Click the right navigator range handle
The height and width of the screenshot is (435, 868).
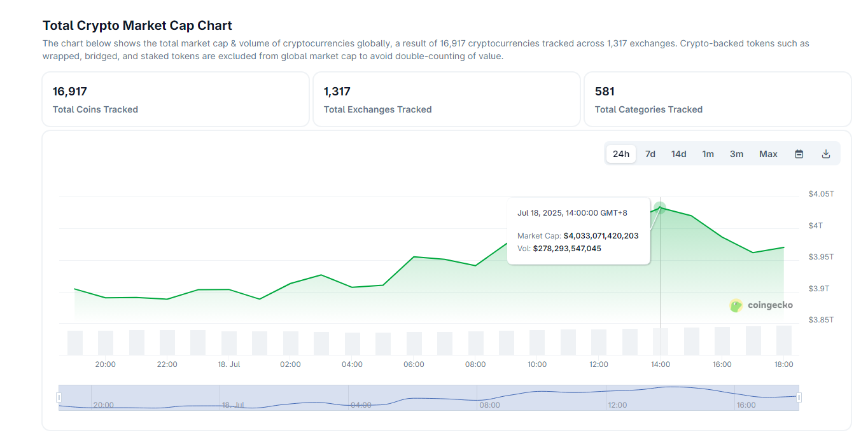point(799,397)
